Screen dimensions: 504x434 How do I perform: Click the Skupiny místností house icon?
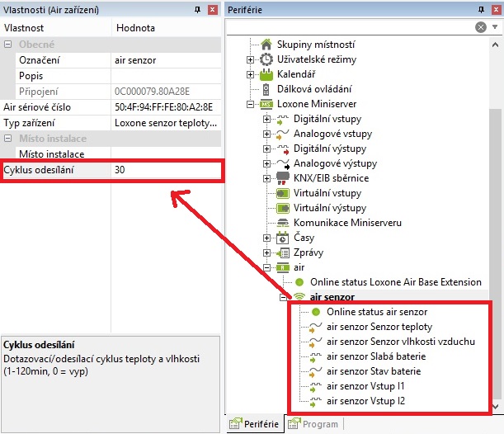(x=266, y=45)
